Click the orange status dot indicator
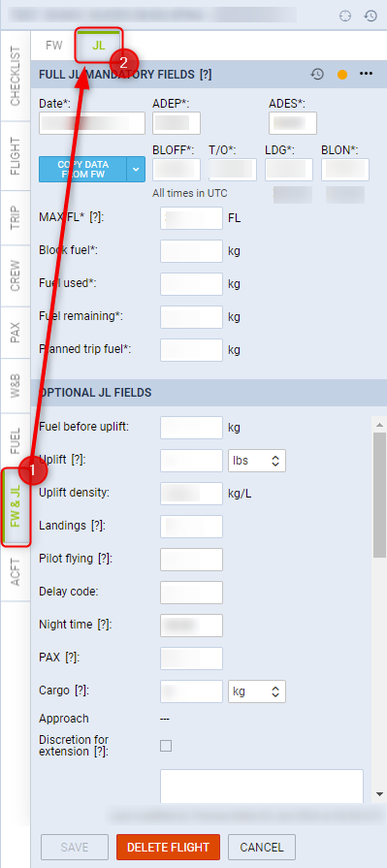The width and height of the screenshot is (387, 868). (x=342, y=74)
